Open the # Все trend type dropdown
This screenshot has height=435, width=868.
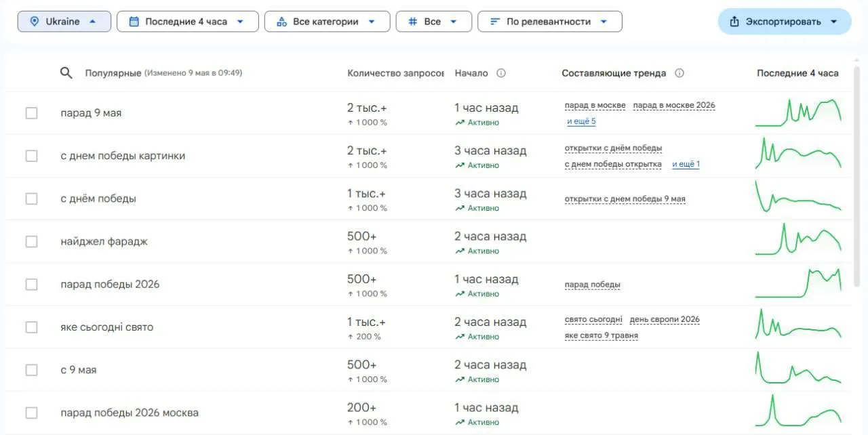(x=433, y=22)
